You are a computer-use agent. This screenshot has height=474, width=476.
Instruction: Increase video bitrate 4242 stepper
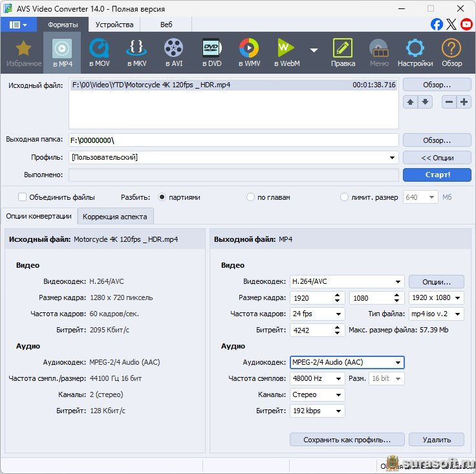pyautogui.click(x=337, y=327)
